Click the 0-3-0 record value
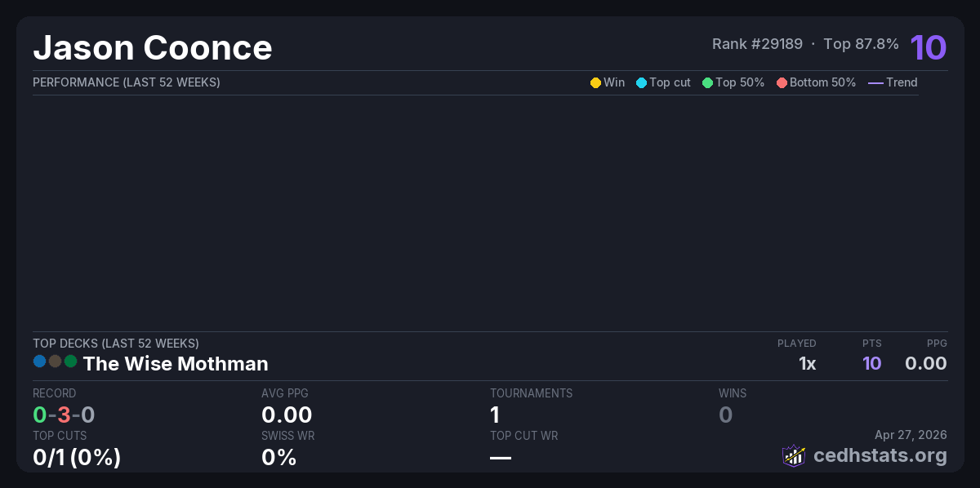The image size is (980, 488). pyautogui.click(x=64, y=415)
